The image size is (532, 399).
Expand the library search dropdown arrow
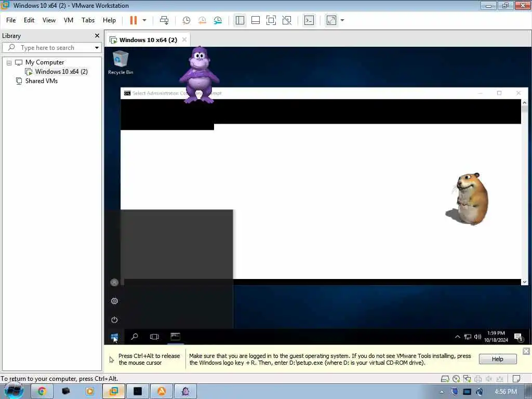97,48
